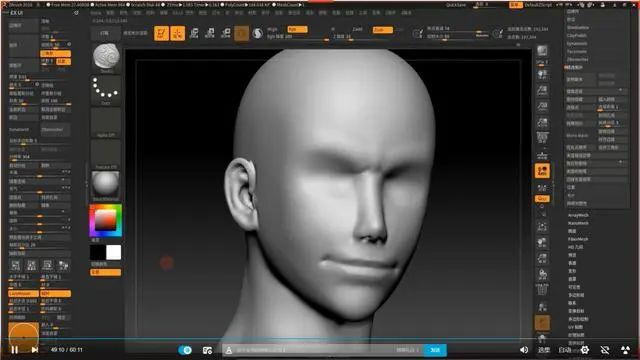Screen dimensions: 640x360
Task: Click the half-shaded sphere icon in top shelf
Action: (x=257, y=33)
